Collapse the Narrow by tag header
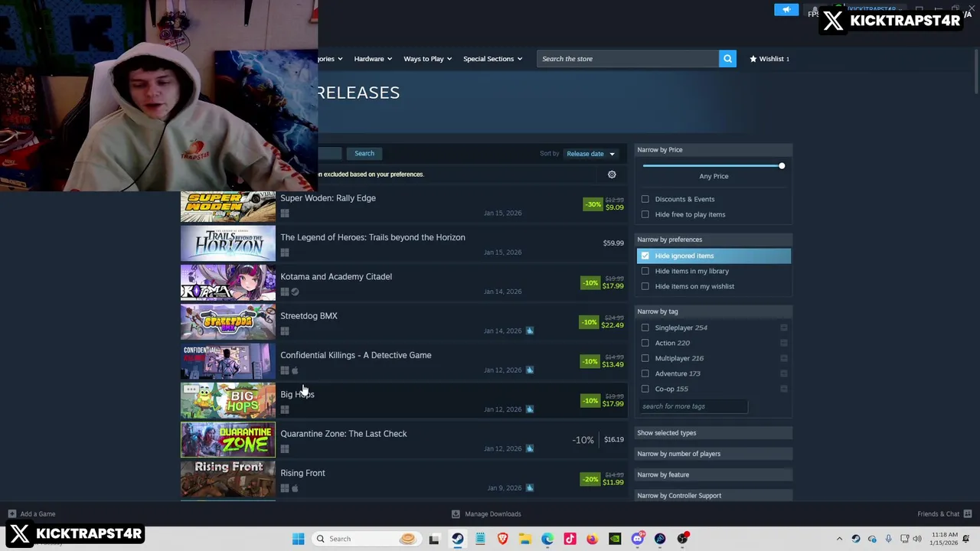 [x=714, y=311]
